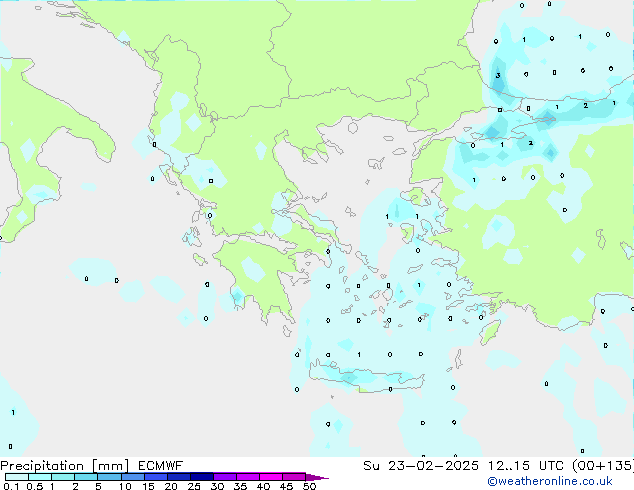634x490 pixels.
Task: Select the 5–10 mm legend color box
Action: click(x=109, y=477)
